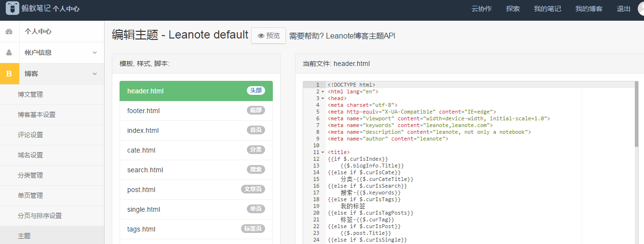
Task: Select the search.html template file
Action: [196, 170]
